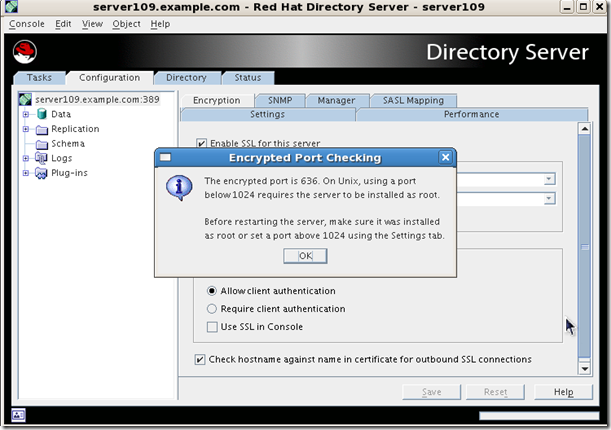Select Require client authentication

[x=212, y=309]
